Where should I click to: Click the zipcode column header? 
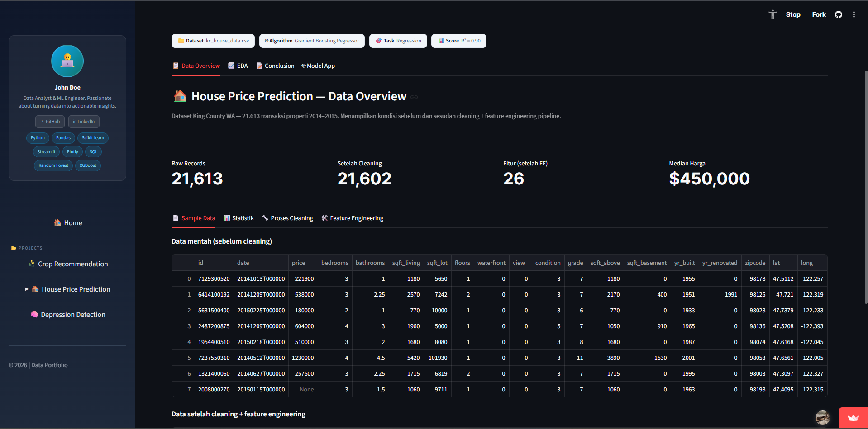click(x=755, y=263)
